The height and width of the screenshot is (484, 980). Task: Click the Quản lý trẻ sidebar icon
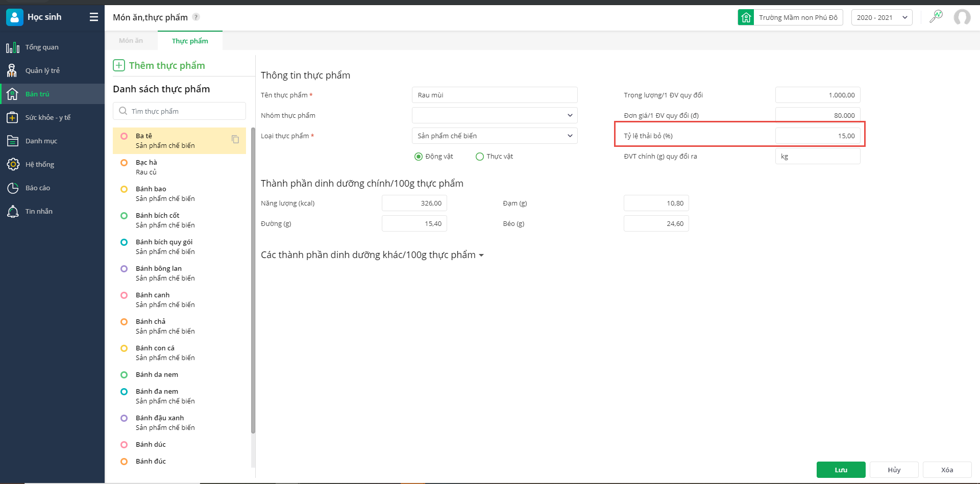pyautogui.click(x=12, y=70)
